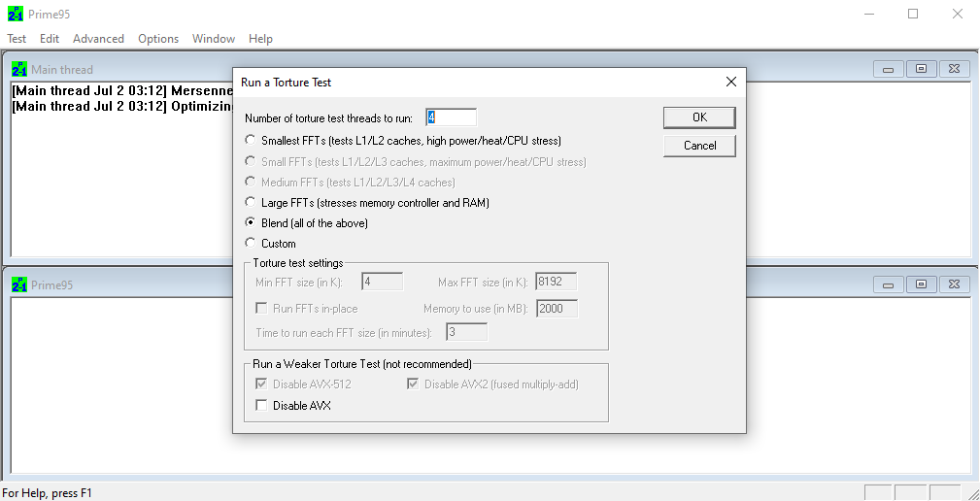Click the Memory to use field

coord(557,309)
